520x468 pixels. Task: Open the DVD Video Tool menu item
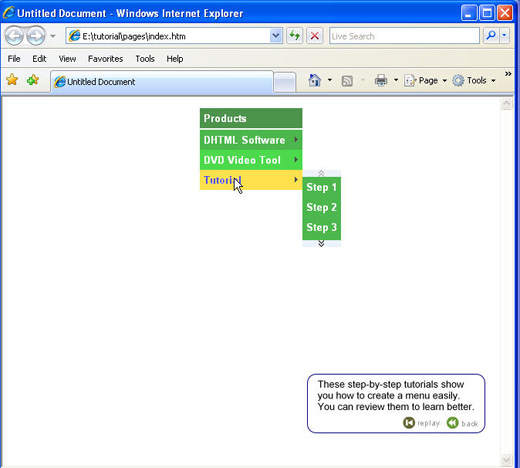(251, 160)
